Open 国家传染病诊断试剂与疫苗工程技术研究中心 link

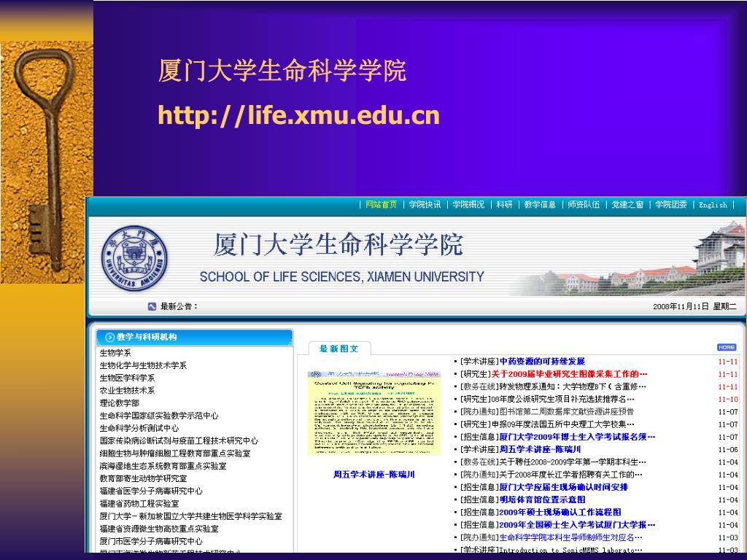pyautogui.click(x=179, y=440)
